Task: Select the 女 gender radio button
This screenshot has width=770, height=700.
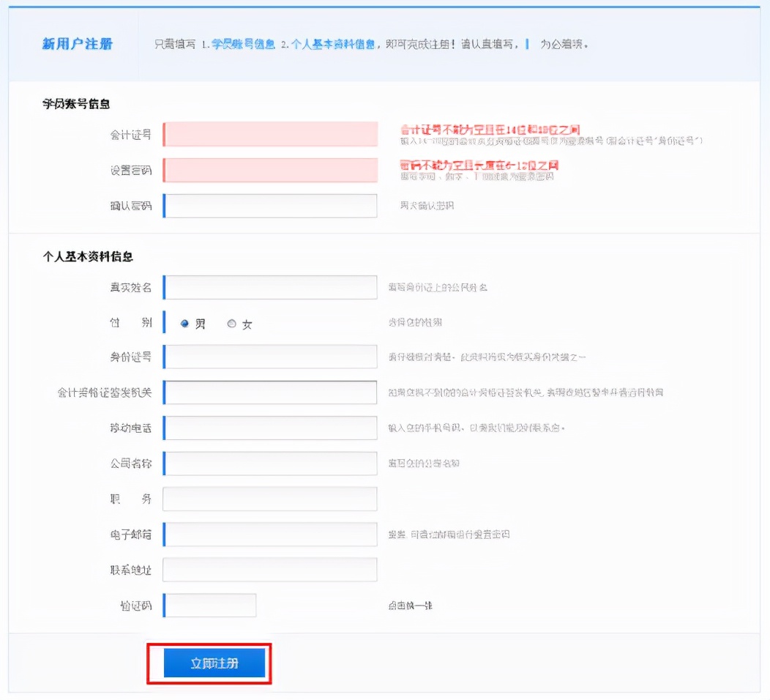Action: (232, 322)
